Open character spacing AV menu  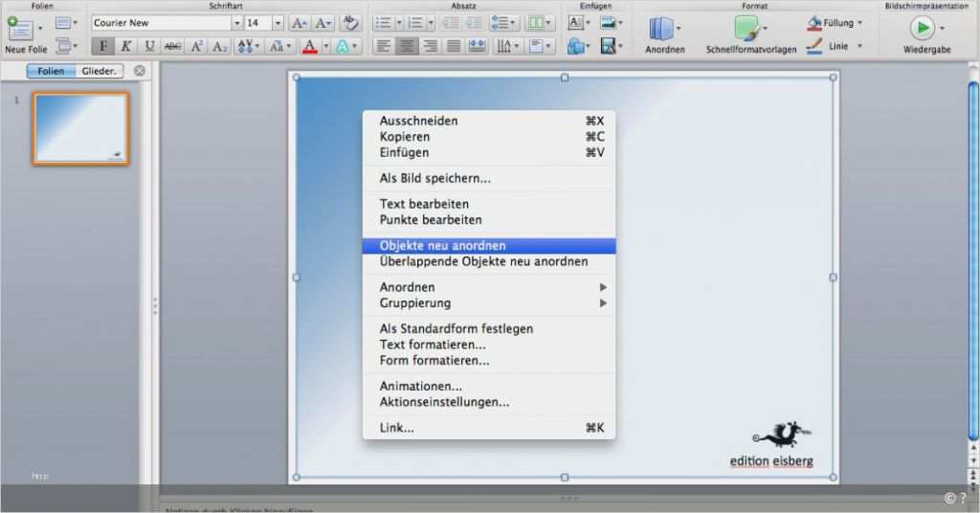[248, 46]
